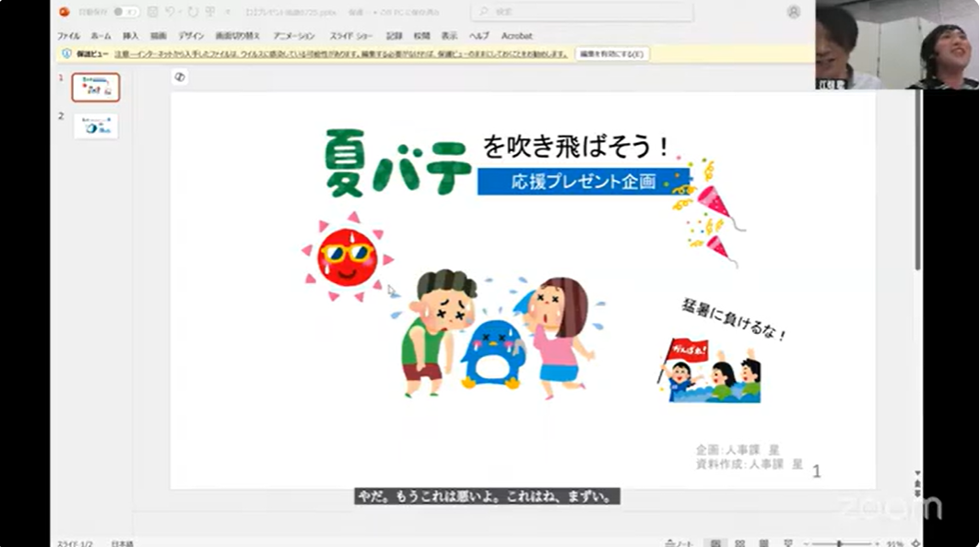Click the 猛暑に負けるな！ text

click(x=733, y=320)
